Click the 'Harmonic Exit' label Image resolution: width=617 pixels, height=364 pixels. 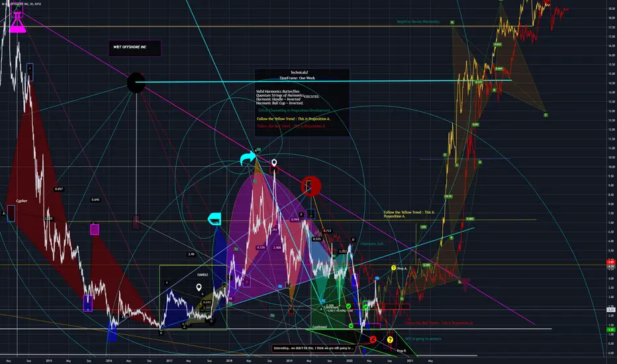click(x=372, y=244)
